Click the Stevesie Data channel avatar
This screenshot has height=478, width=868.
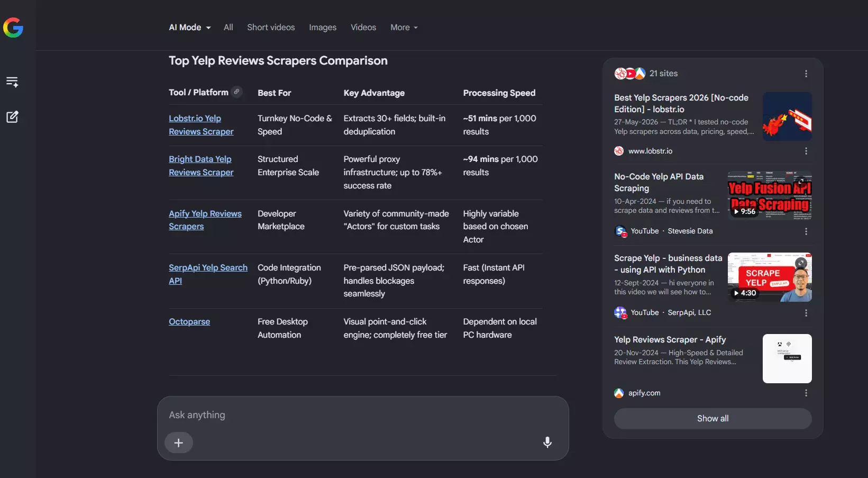click(x=620, y=231)
